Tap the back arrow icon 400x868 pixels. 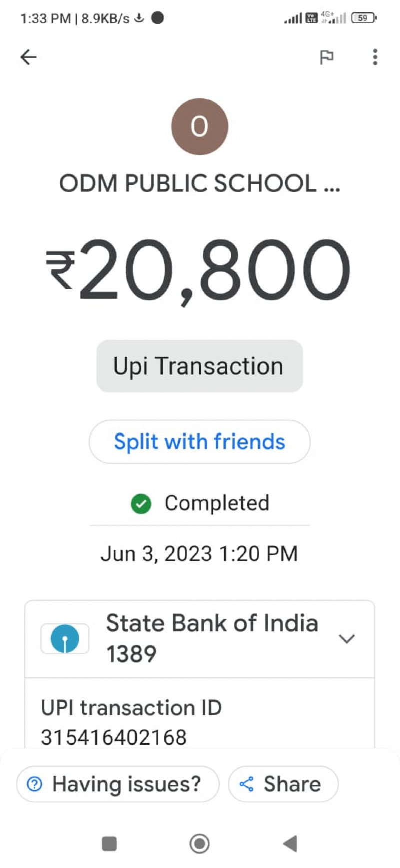pyautogui.click(x=28, y=57)
